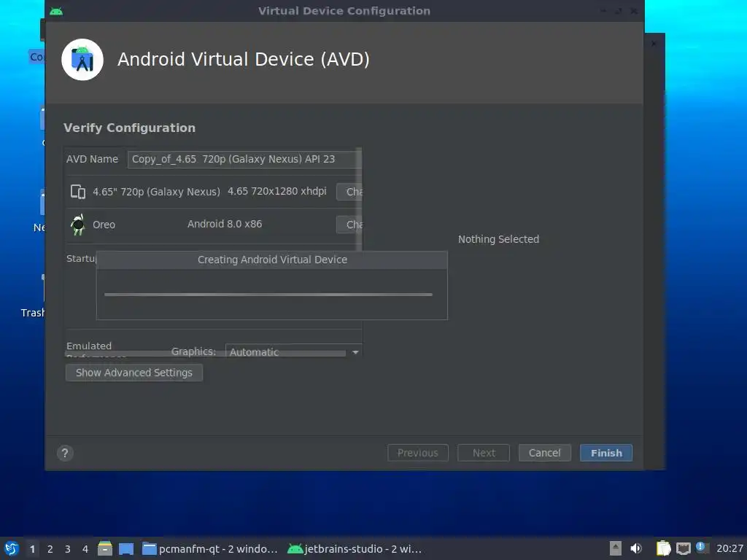
Task: Click the Creating Android Virtual Device progress bar
Action: point(268,295)
